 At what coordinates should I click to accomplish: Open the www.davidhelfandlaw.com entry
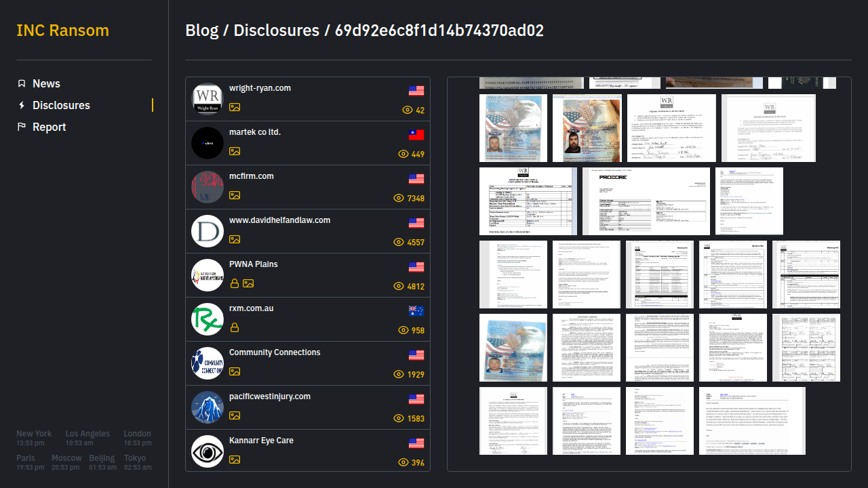pyautogui.click(x=279, y=220)
